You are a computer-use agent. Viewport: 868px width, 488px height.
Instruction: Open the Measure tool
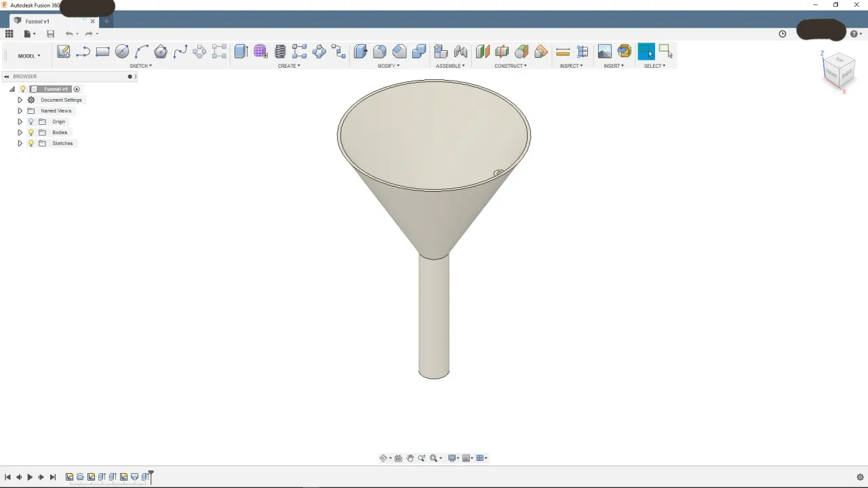(x=562, y=52)
